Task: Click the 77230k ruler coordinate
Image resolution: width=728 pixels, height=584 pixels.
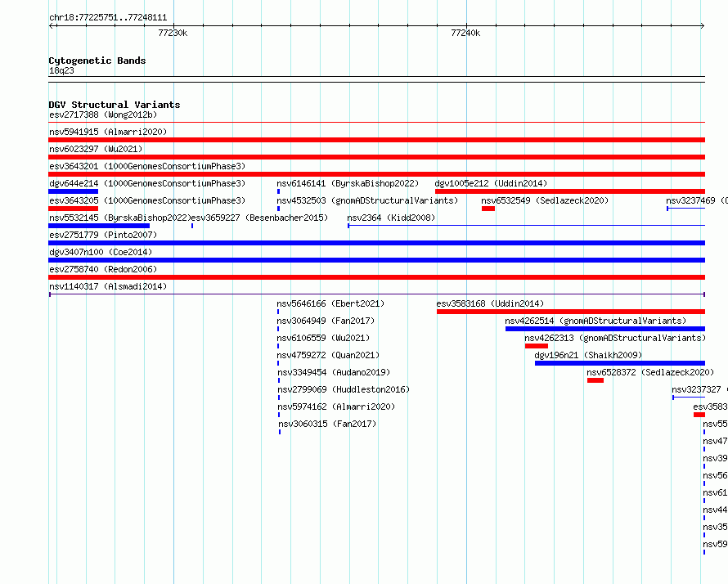Action: pos(173,33)
